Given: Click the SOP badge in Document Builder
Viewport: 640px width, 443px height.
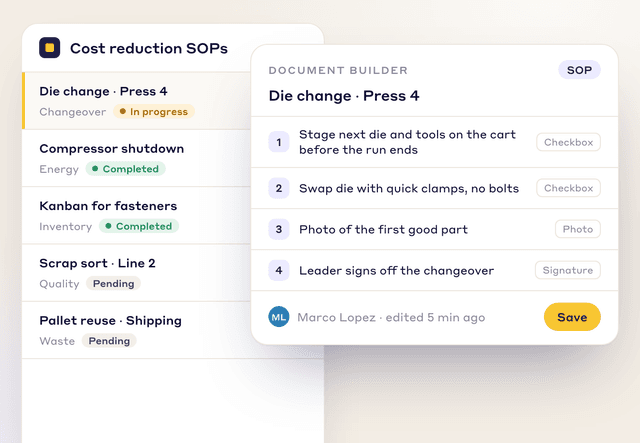Looking at the screenshot, I should pos(579,70).
